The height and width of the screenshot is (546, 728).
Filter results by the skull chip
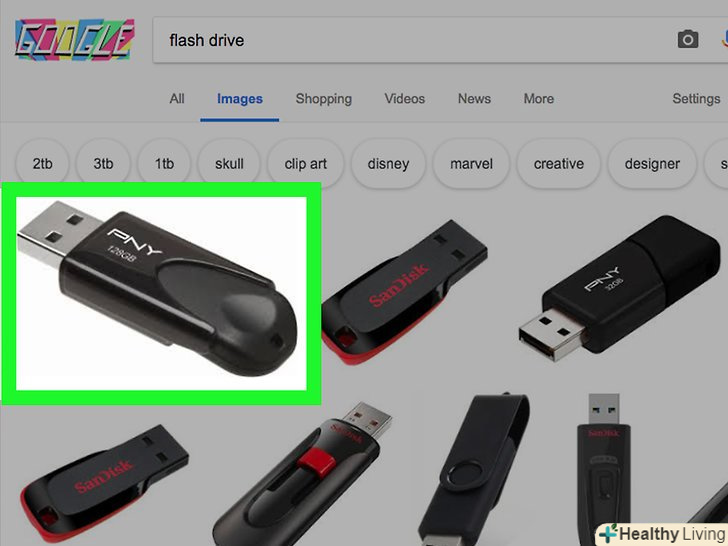pos(229,163)
